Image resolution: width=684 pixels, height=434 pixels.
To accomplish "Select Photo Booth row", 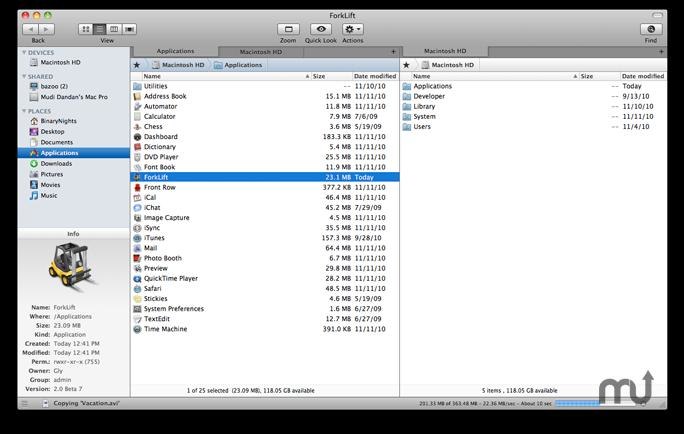I will pyautogui.click(x=265, y=258).
